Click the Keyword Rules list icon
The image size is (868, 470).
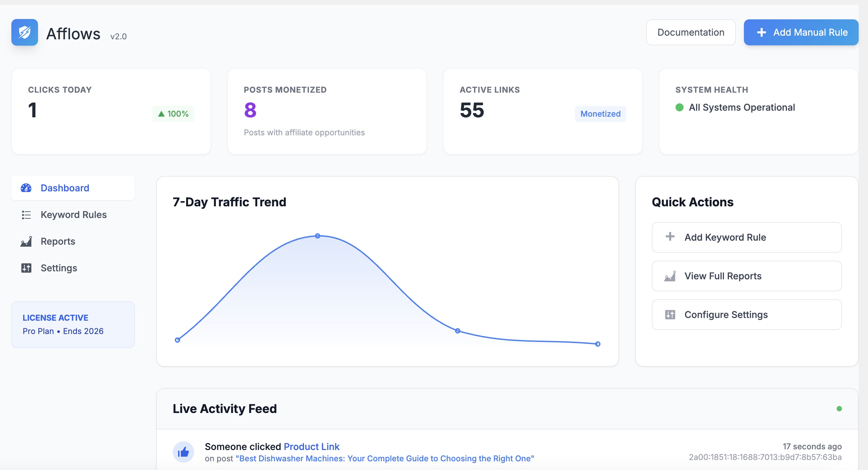tap(26, 215)
